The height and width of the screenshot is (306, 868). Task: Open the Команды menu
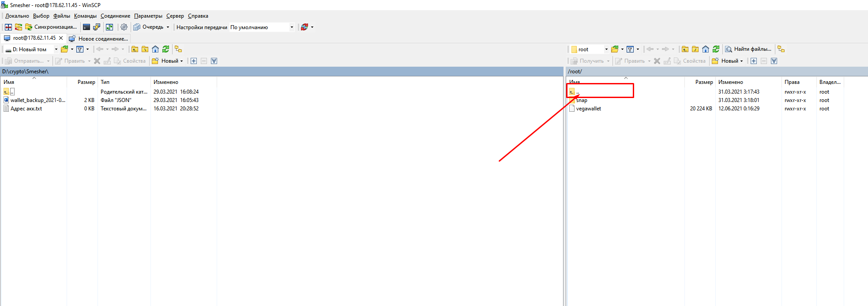[x=85, y=16]
